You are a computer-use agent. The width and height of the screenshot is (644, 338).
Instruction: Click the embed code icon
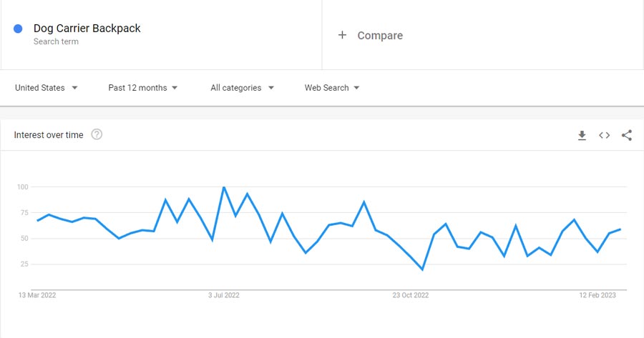point(605,135)
